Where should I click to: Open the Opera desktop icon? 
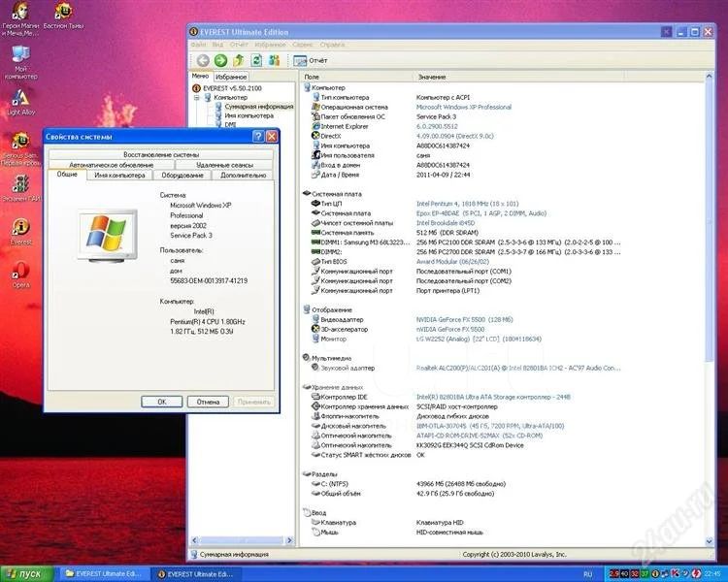pos(21,275)
